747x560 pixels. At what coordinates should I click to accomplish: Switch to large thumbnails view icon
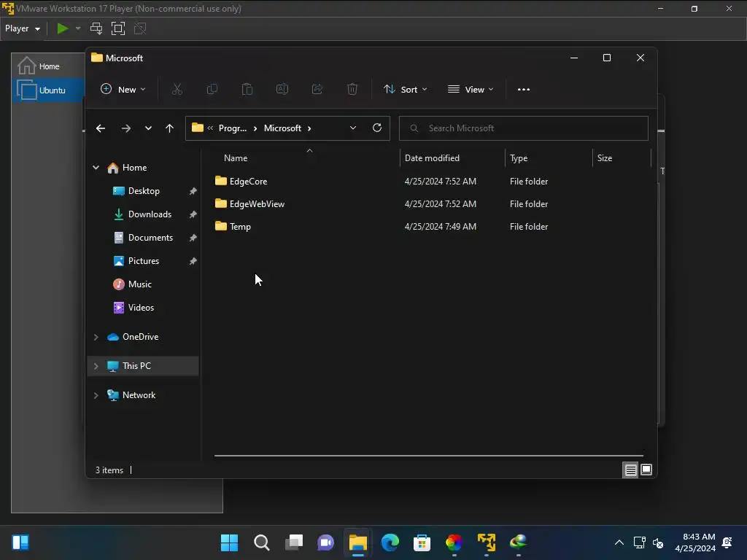click(x=646, y=470)
